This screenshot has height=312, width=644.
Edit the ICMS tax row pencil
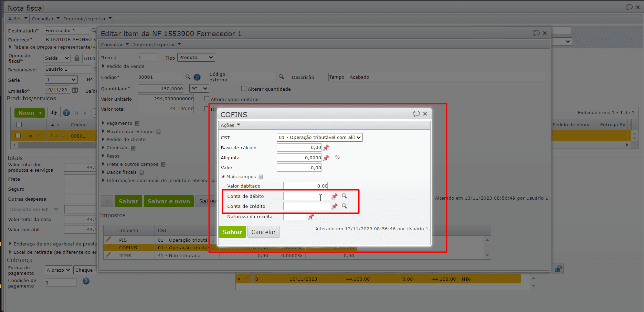click(x=108, y=255)
